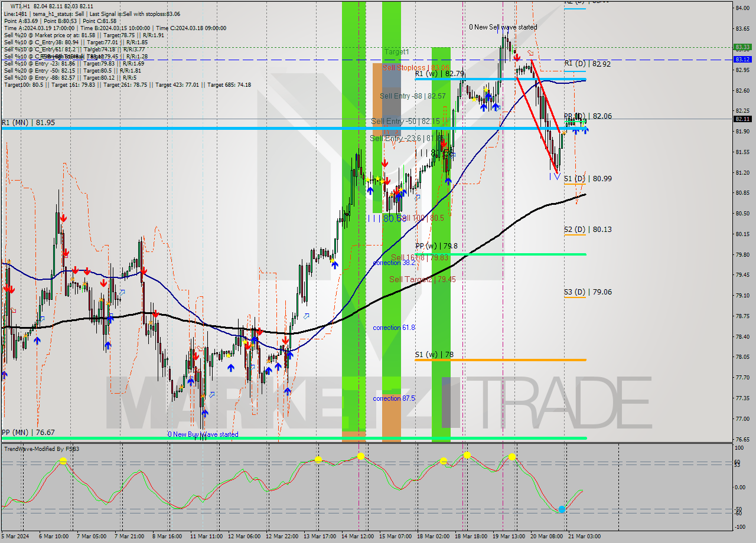756x543 pixels.
Task: Click the 'I I I 80.53' wave label
Action: click(x=386, y=218)
